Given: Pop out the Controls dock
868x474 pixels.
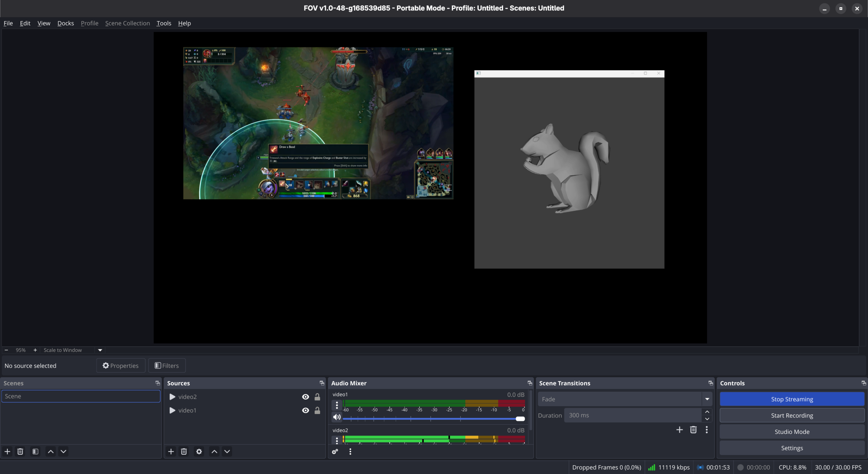Looking at the screenshot, I should tap(864, 383).
